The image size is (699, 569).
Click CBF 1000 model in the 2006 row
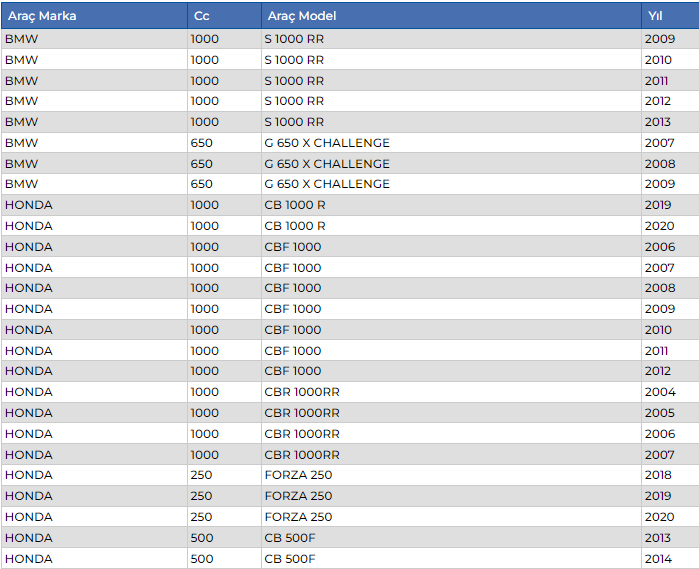click(293, 247)
